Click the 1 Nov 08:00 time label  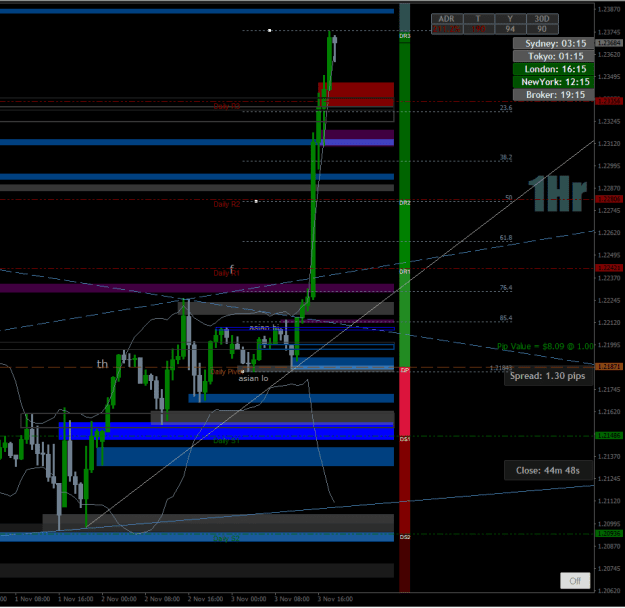point(32,599)
